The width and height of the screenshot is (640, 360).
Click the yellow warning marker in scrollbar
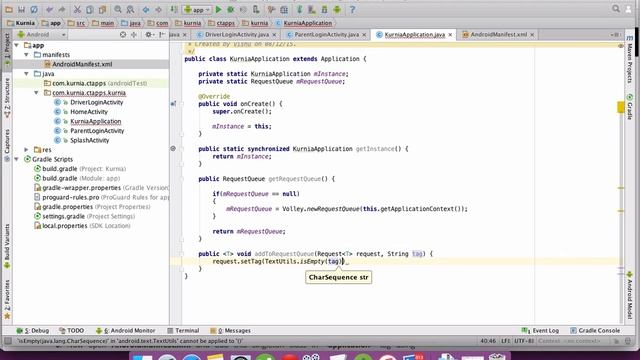click(620, 107)
